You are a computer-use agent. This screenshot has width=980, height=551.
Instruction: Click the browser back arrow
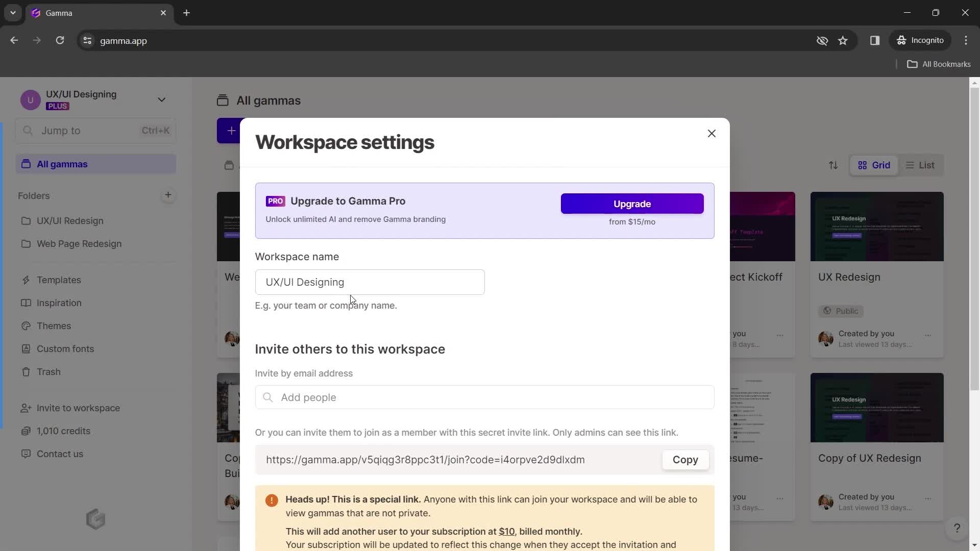pyautogui.click(x=14, y=40)
